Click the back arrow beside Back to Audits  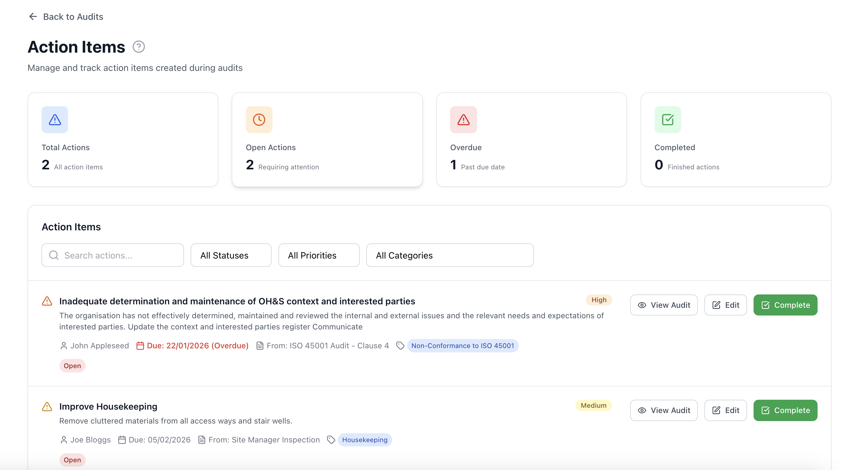[33, 16]
